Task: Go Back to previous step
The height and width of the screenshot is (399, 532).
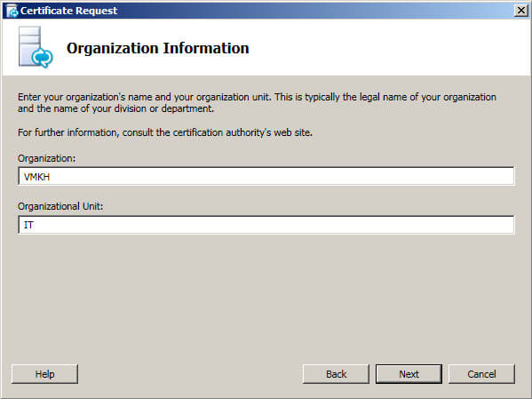Action: [336, 374]
